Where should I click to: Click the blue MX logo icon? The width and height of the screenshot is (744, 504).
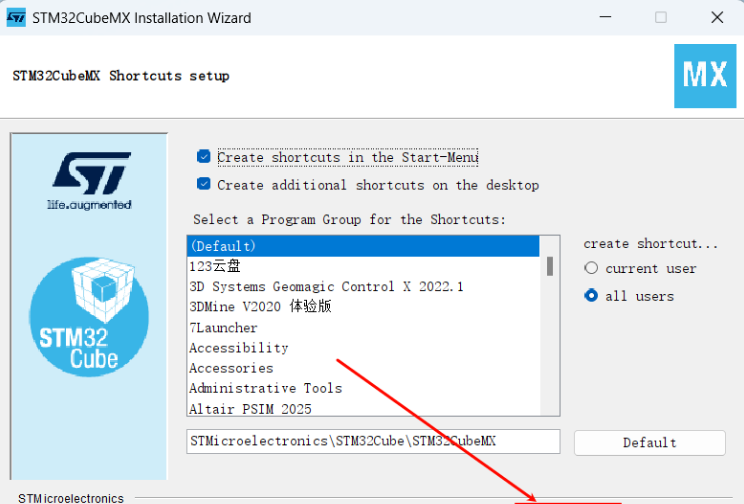[x=705, y=76]
